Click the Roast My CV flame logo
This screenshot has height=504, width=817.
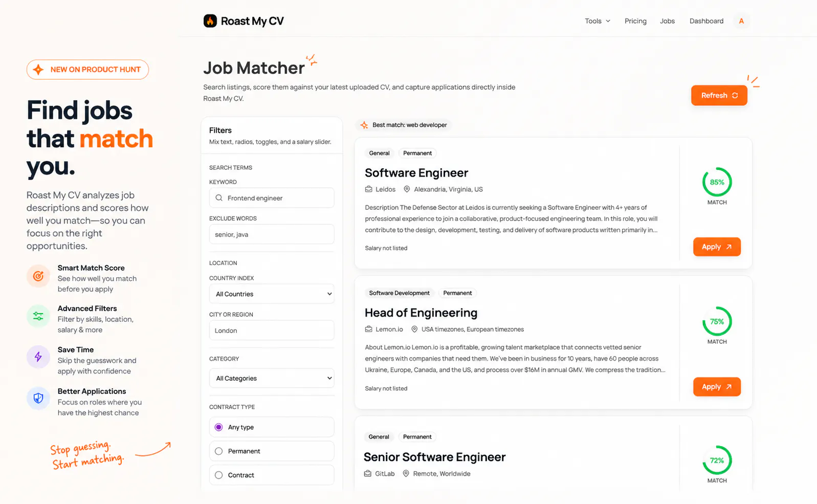click(x=210, y=21)
